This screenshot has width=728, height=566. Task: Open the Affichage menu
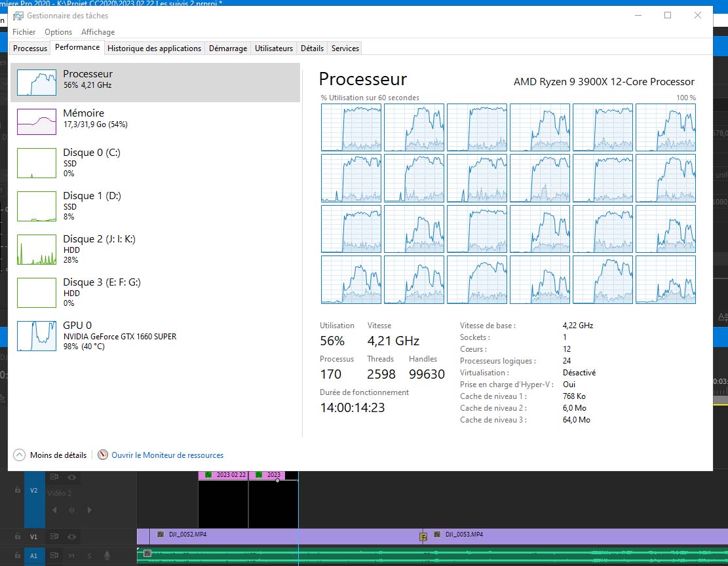(x=98, y=31)
